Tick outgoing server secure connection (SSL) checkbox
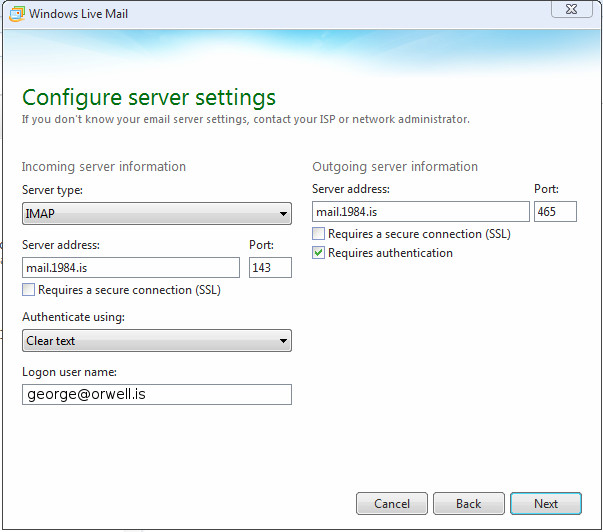 click(x=319, y=234)
